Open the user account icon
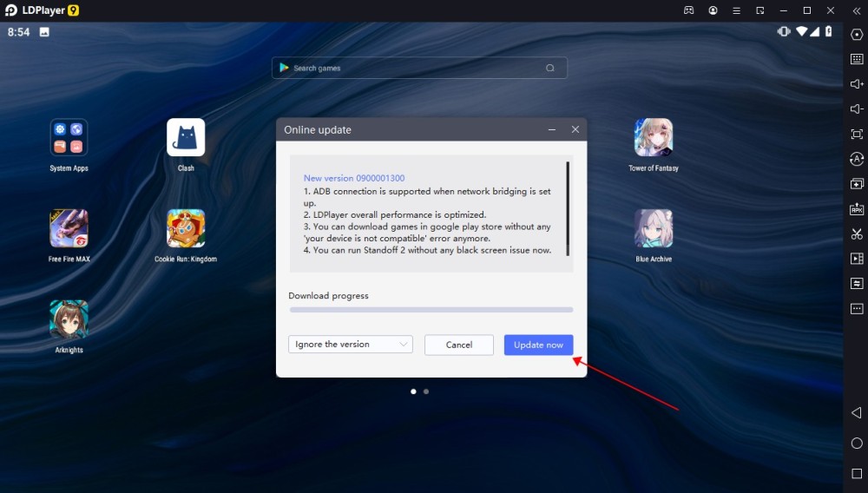 point(713,10)
